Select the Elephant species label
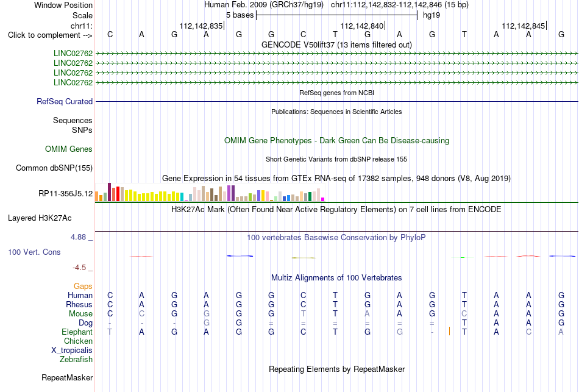 tap(77, 332)
